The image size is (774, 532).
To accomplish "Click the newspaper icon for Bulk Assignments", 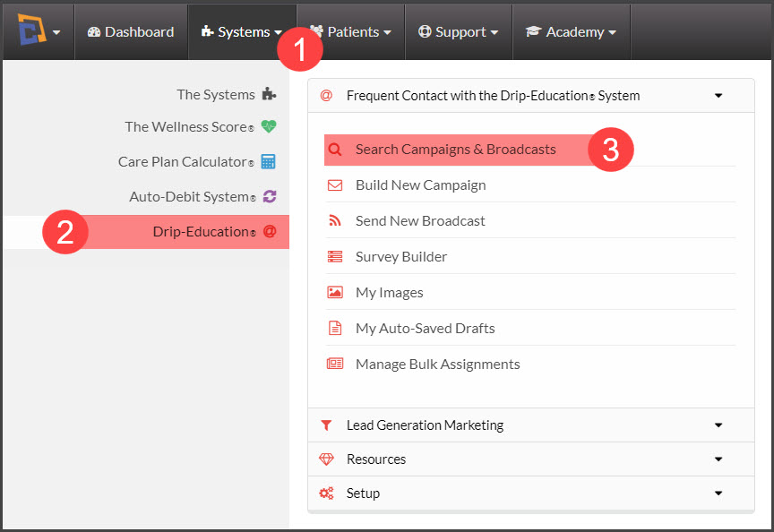I will [x=335, y=364].
